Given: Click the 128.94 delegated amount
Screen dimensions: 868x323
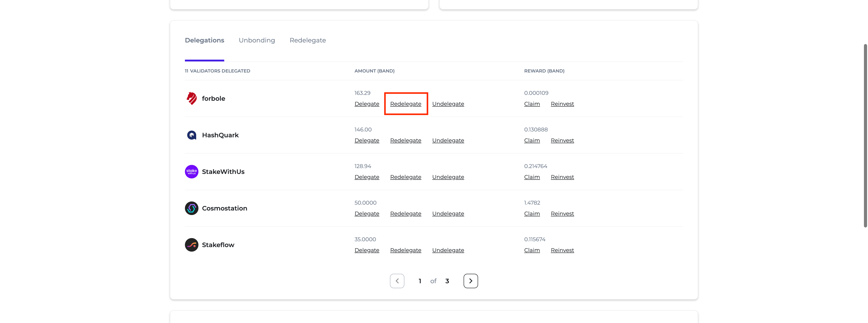Looking at the screenshot, I should coord(363,166).
